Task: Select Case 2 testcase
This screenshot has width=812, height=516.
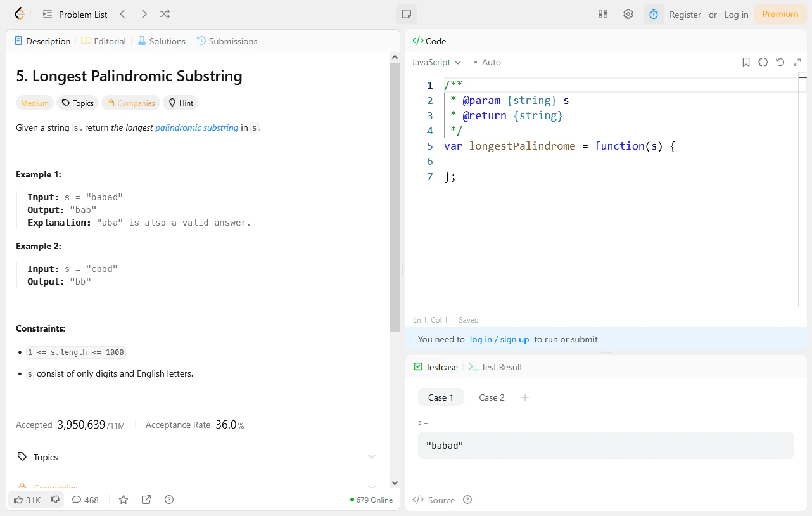Action: 492,397
